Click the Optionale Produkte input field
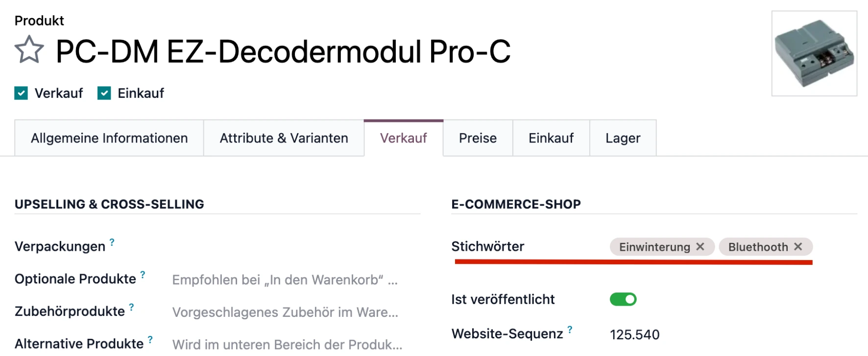 tap(284, 279)
